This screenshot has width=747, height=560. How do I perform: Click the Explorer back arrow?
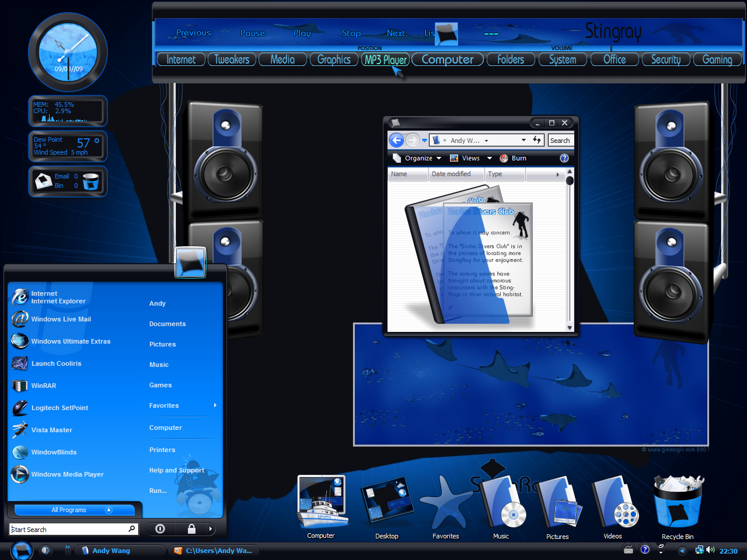click(x=396, y=140)
